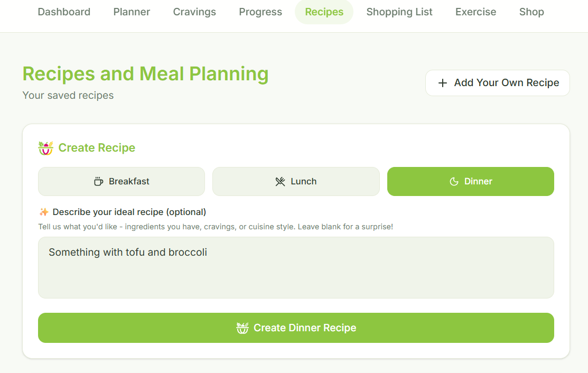Click the crescent moon icon on Dinner

454,181
